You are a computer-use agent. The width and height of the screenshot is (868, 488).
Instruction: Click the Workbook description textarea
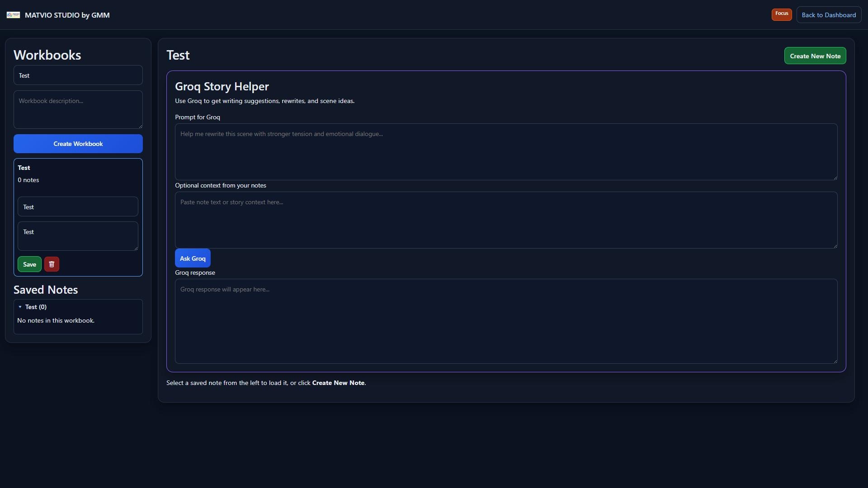[x=78, y=110]
